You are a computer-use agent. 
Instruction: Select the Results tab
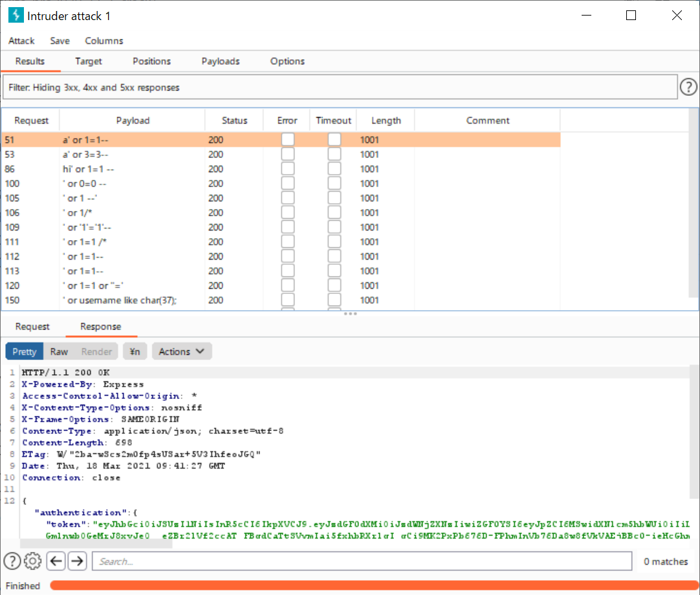[x=30, y=62]
